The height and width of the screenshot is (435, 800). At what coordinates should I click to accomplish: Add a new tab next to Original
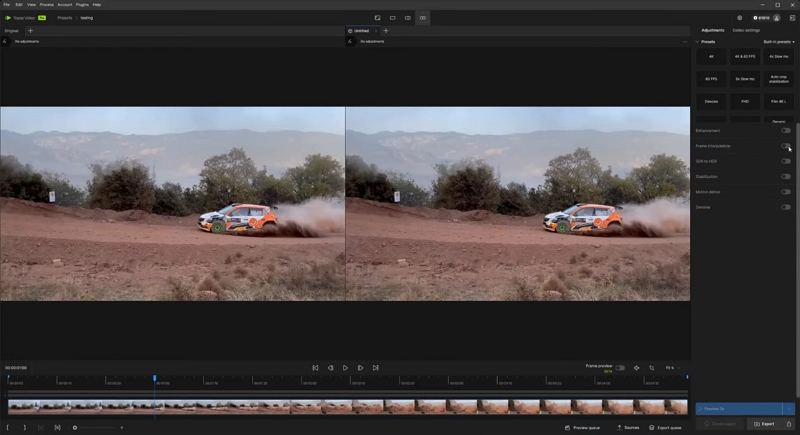(x=30, y=31)
